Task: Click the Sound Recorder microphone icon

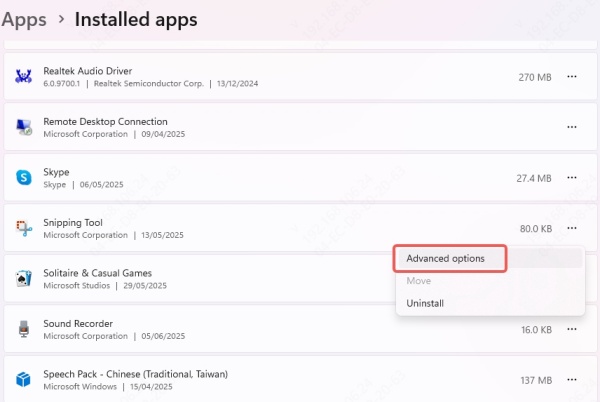Action: pyautogui.click(x=24, y=329)
